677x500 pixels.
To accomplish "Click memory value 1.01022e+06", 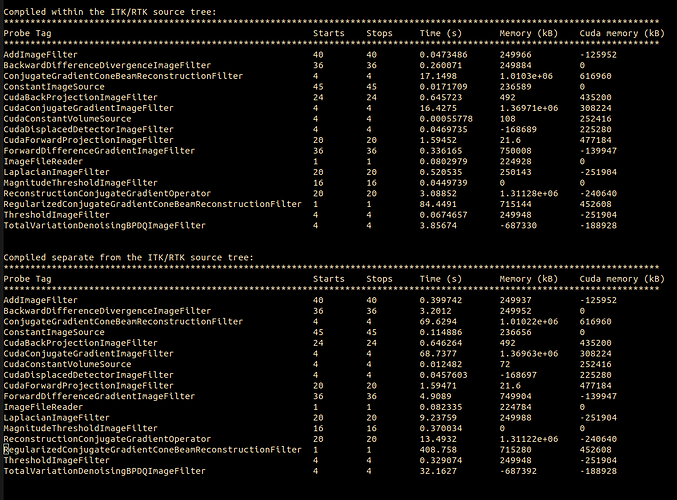I will click(x=529, y=322).
